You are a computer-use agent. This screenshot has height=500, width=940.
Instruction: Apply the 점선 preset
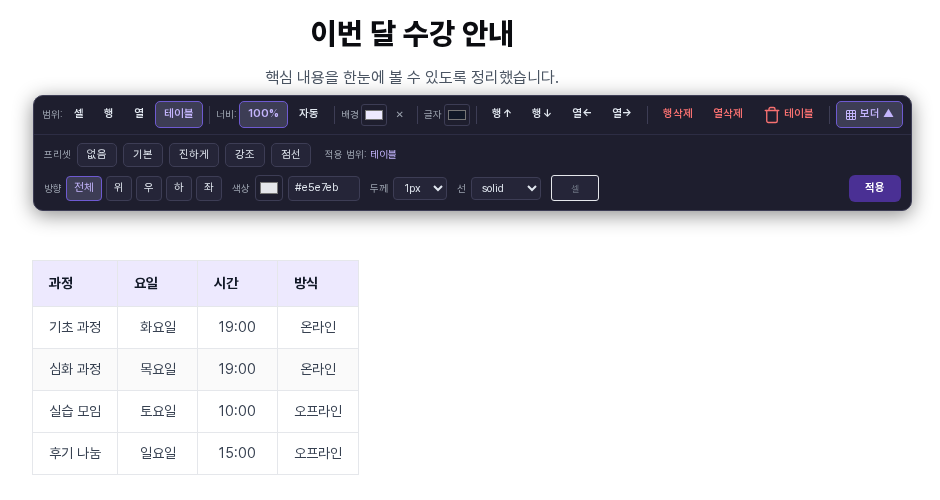(x=291, y=155)
